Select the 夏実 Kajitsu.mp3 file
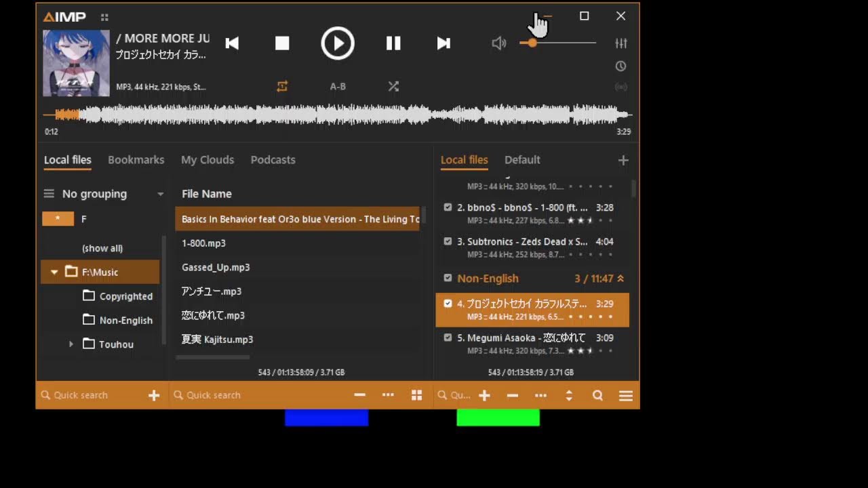 [298, 340]
